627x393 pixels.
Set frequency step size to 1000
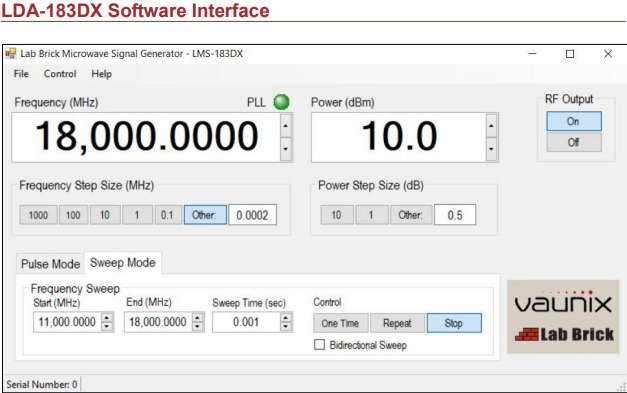38,215
